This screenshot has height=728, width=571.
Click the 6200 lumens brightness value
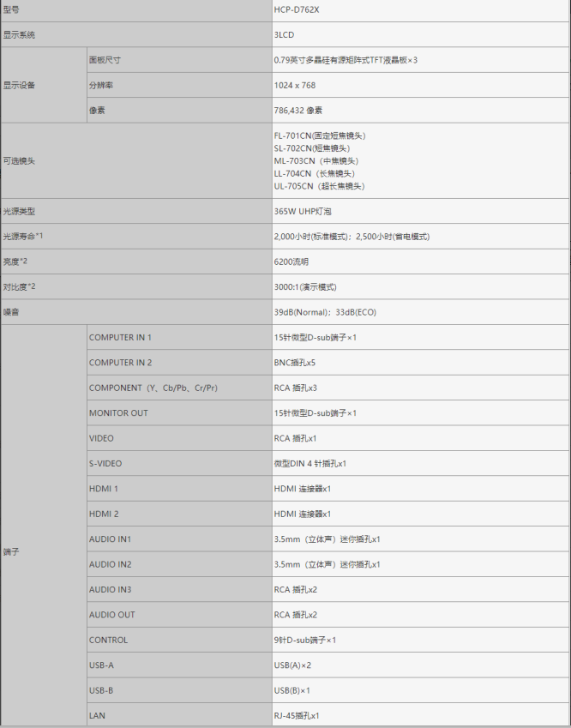[292, 262]
